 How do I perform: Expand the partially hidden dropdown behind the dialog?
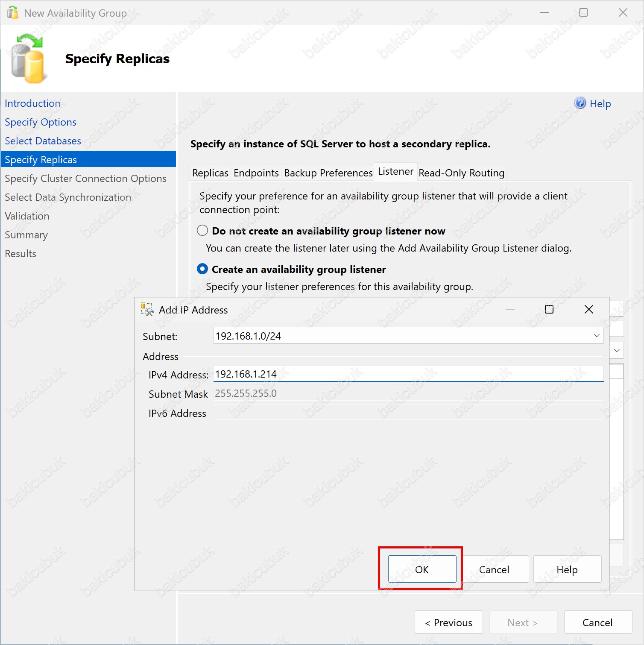(x=617, y=350)
